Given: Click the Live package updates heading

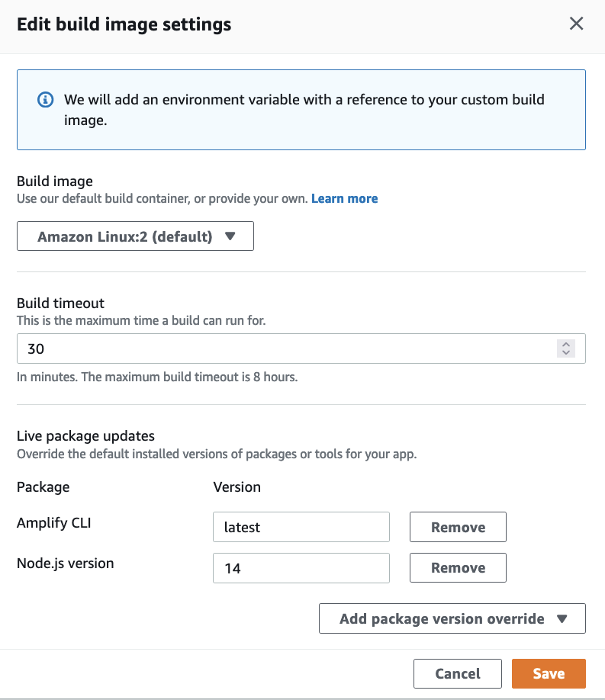Looking at the screenshot, I should point(85,435).
